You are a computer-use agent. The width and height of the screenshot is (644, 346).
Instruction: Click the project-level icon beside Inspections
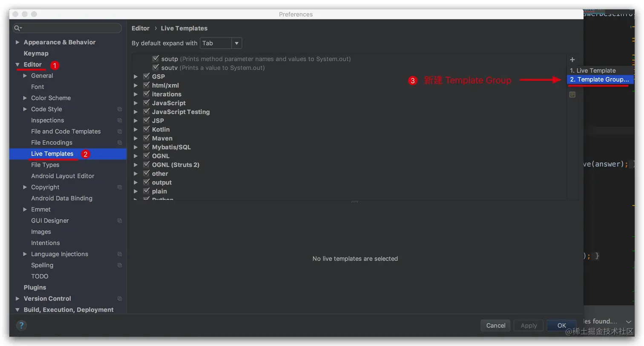click(x=120, y=120)
